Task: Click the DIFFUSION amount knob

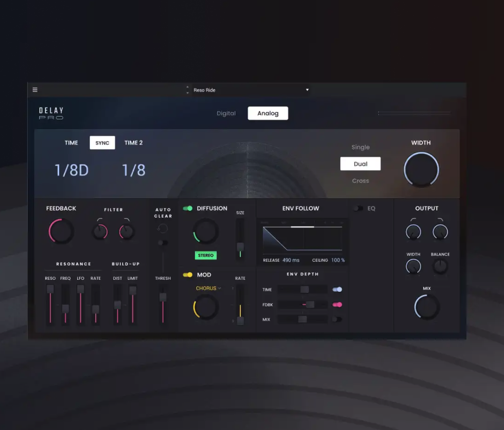Action: pos(206,231)
